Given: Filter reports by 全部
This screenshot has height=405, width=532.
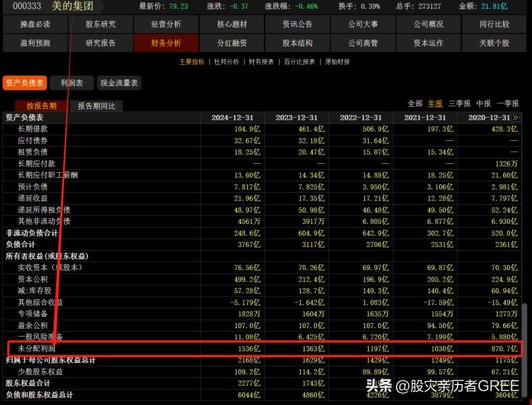Looking at the screenshot, I should [x=415, y=103].
